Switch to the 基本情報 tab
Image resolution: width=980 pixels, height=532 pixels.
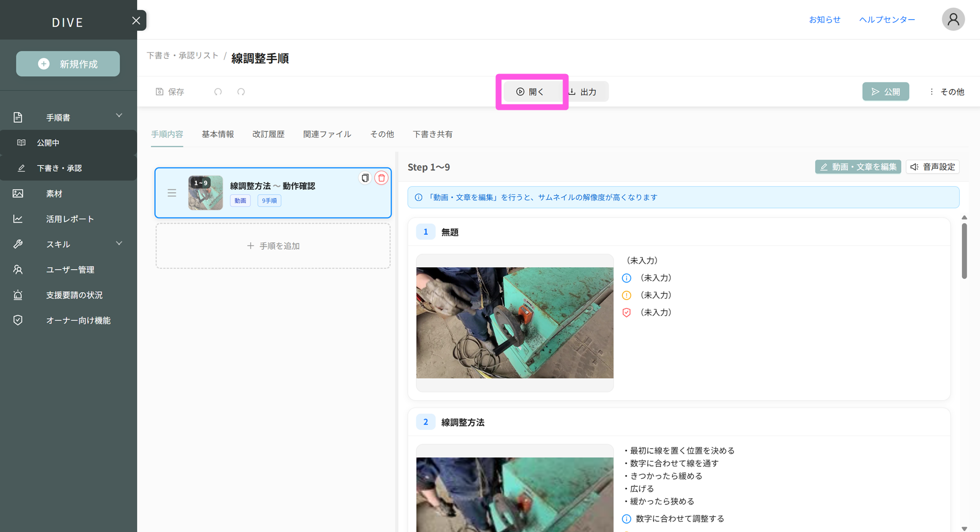218,134
